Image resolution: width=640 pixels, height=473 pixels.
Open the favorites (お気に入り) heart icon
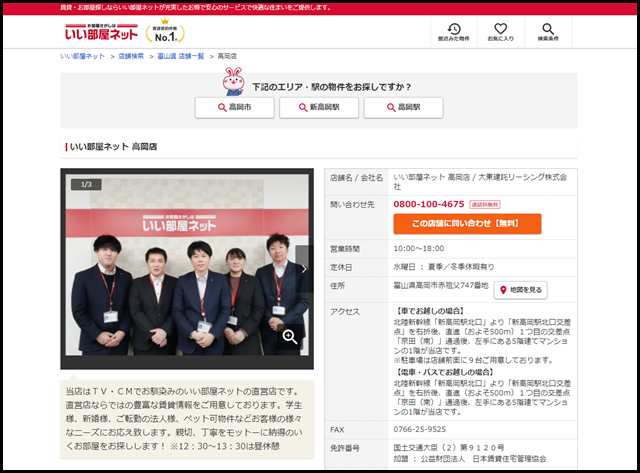click(501, 32)
